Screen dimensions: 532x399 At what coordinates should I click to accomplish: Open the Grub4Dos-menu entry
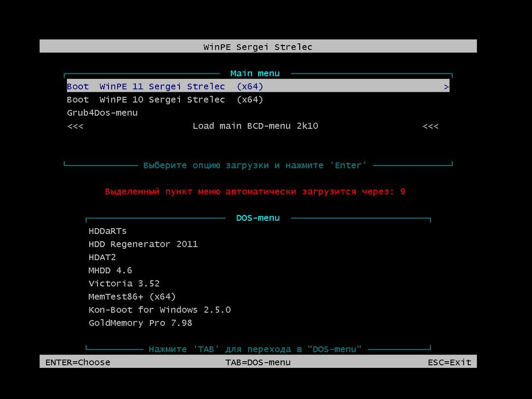[x=102, y=112]
